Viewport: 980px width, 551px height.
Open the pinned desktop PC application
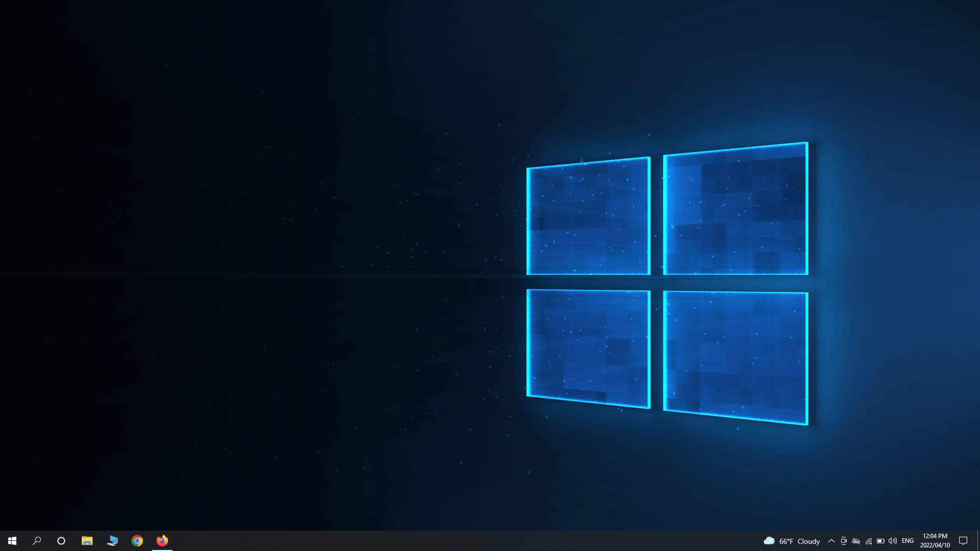[x=112, y=541]
